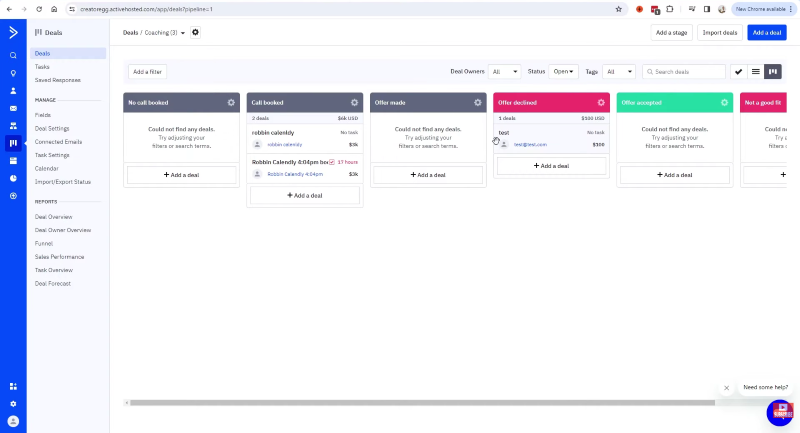
Task: Open Tasks in the Deals menu
Action: coord(42,67)
